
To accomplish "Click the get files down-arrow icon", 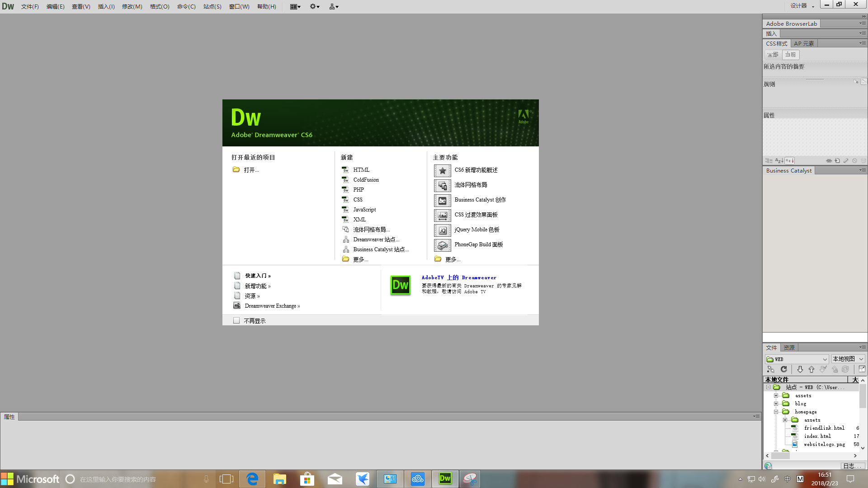I will [800, 370].
